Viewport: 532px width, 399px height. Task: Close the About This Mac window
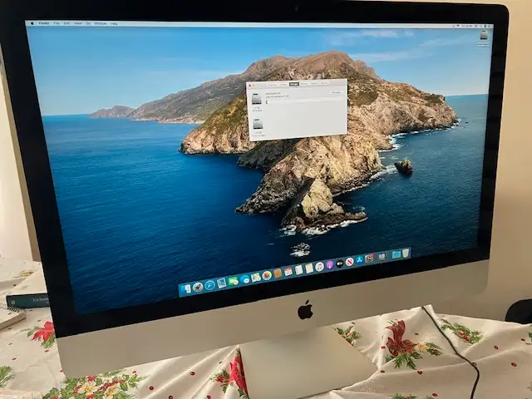click(249, 85)
